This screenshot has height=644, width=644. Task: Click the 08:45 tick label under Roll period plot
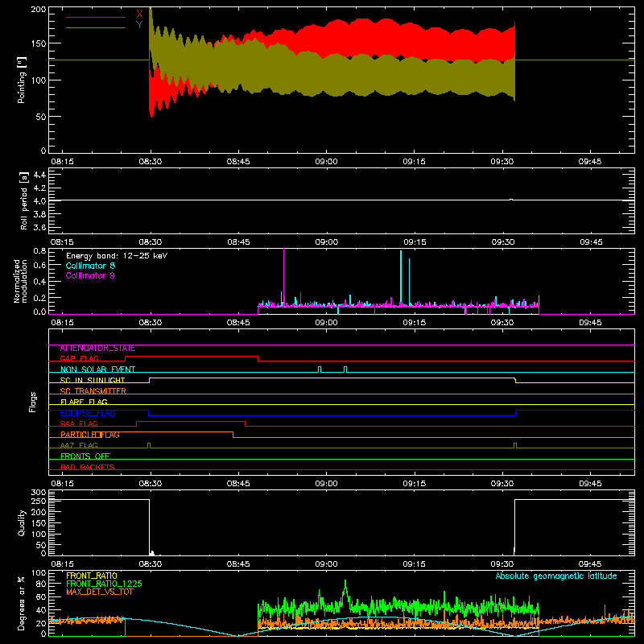point(238,242)
